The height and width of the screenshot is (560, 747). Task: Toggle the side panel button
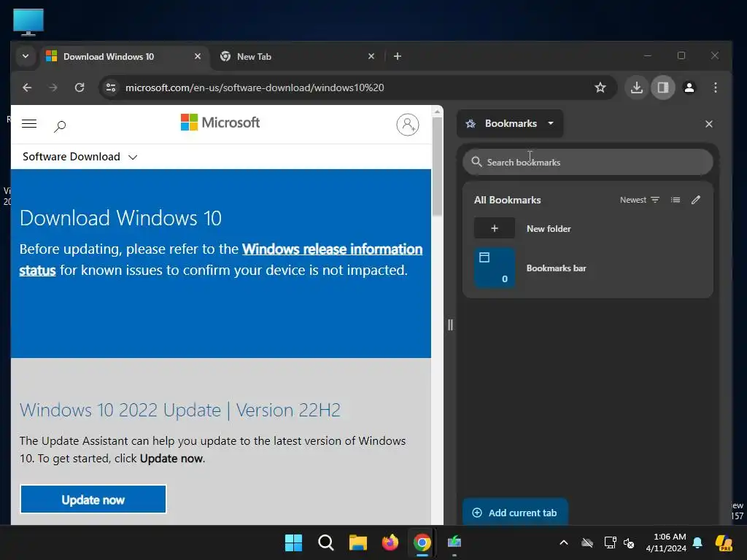pyautogui.click(x=663, y=87)
